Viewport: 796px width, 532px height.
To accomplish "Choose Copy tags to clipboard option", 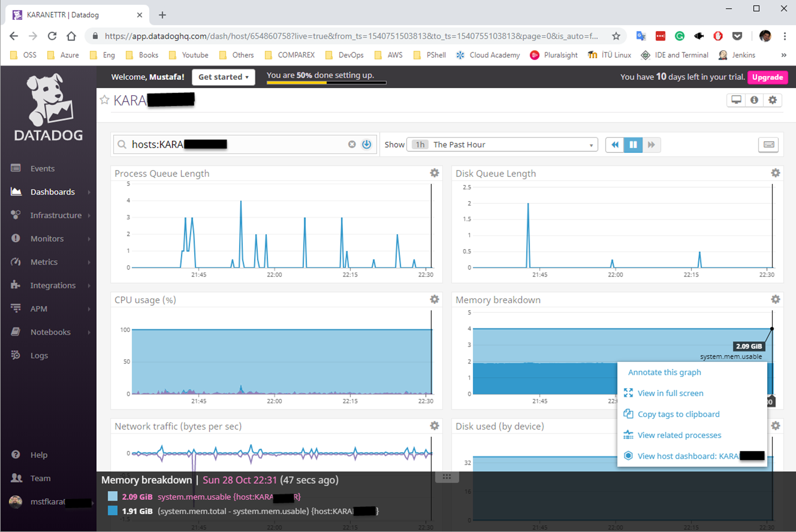I will [678, 414].
